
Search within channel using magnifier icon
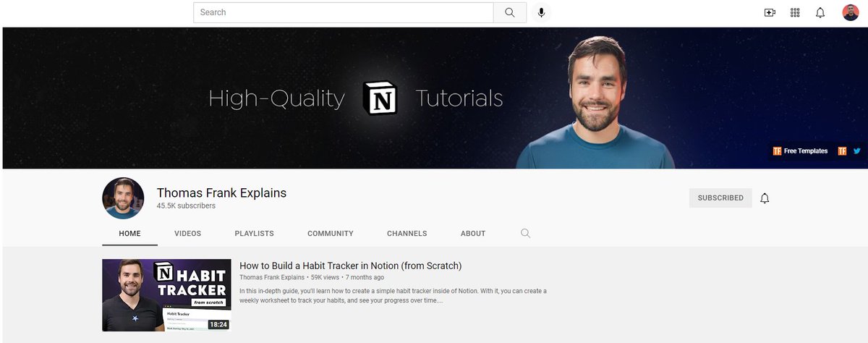click(526, 233)
